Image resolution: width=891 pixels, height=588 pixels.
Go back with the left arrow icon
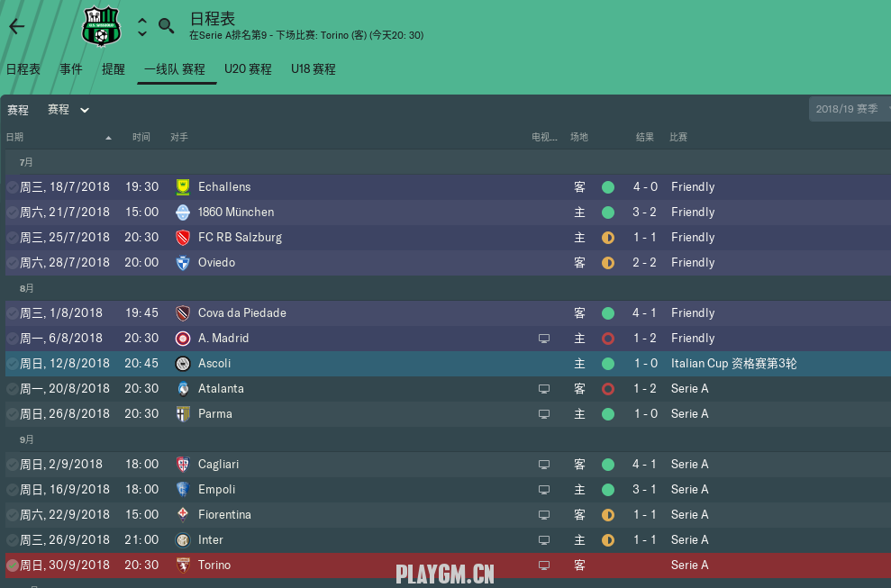17,26
